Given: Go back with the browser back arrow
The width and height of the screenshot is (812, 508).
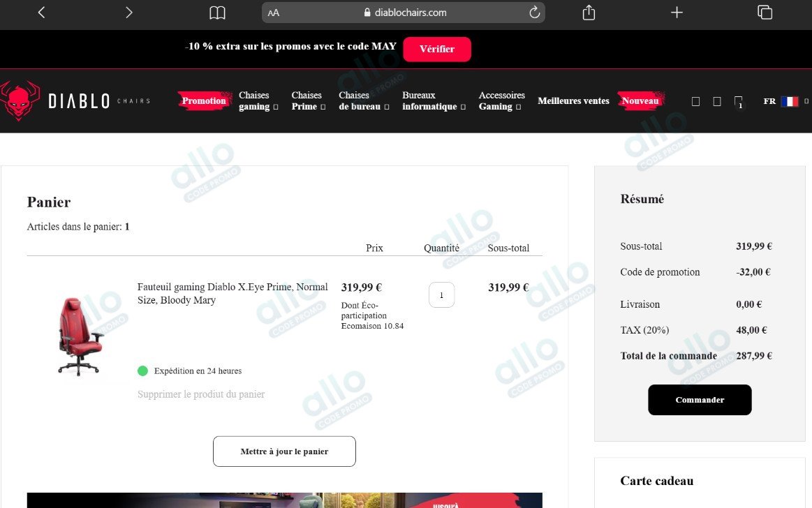Looking at the screenshot, I should 42,13.
